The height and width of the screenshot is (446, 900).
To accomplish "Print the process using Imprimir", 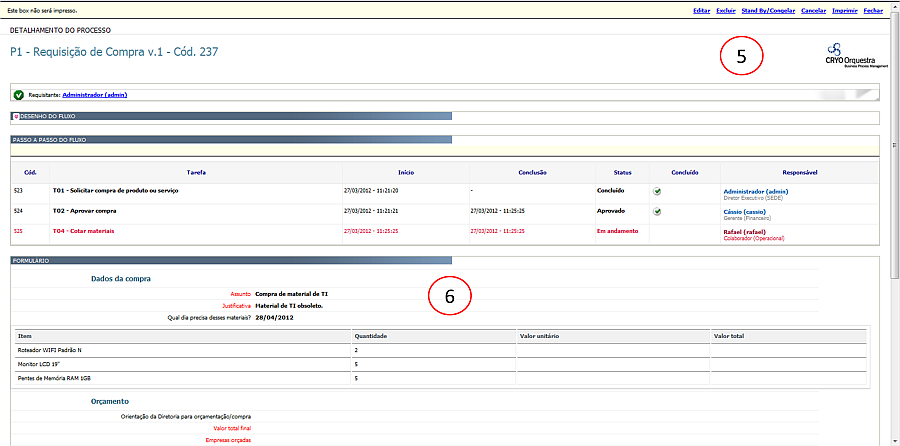I will coord(843,10).
